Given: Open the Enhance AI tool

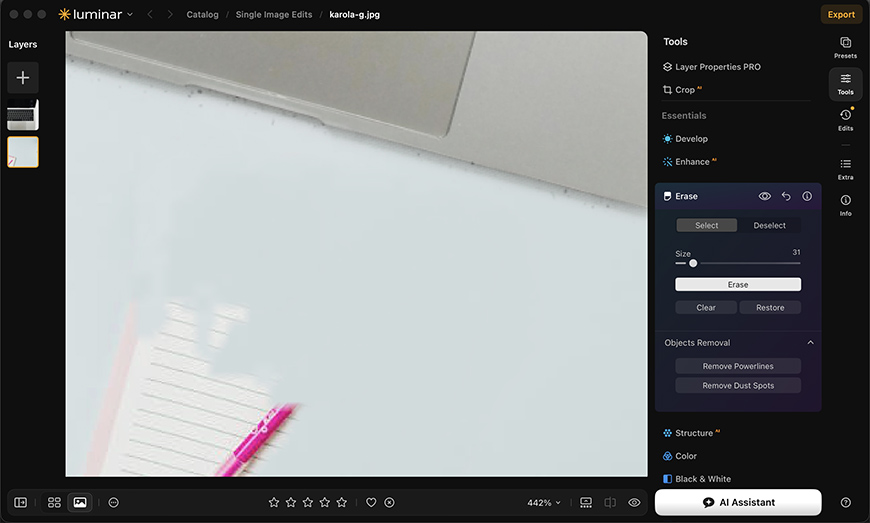Looking at the screenshot, I should click(x=690, y=161).
